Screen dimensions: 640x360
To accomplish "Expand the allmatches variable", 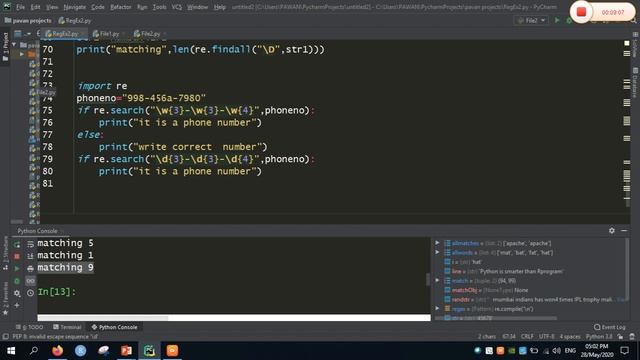I will coord(437,243).
